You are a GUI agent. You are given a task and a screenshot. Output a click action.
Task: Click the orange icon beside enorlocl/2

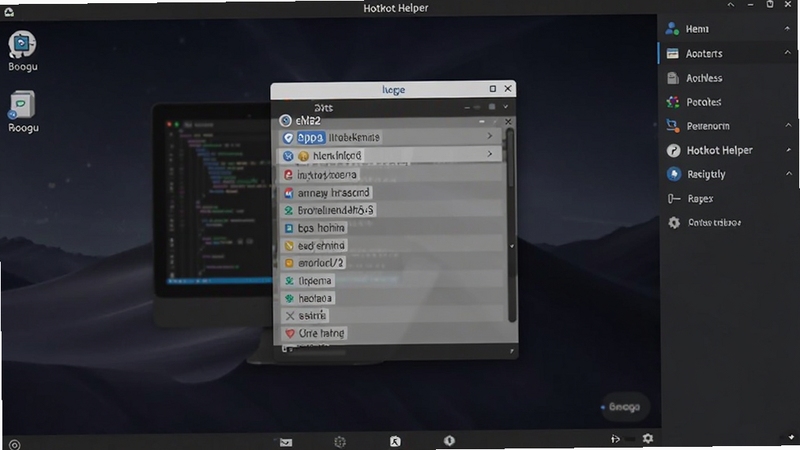(289, 263)
